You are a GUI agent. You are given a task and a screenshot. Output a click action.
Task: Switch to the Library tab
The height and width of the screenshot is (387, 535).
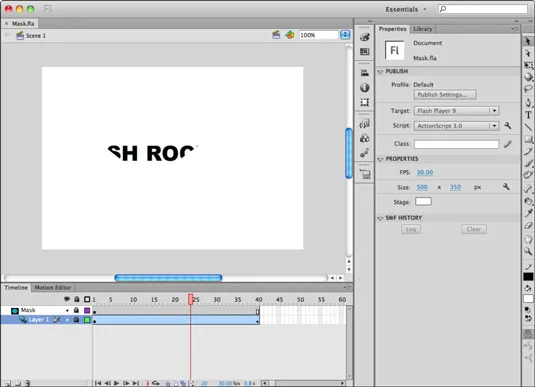pyautogui.click(x=423, y=29)
